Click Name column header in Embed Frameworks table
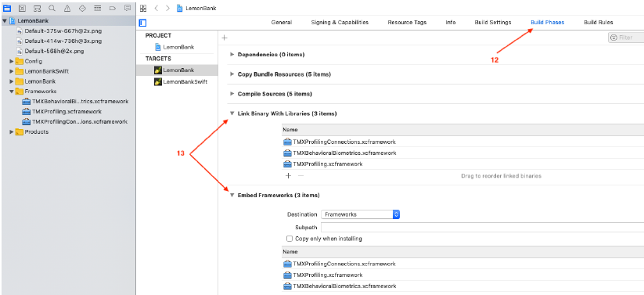Image resolution: width=644 pixels, height=295 pixels. 463,252
